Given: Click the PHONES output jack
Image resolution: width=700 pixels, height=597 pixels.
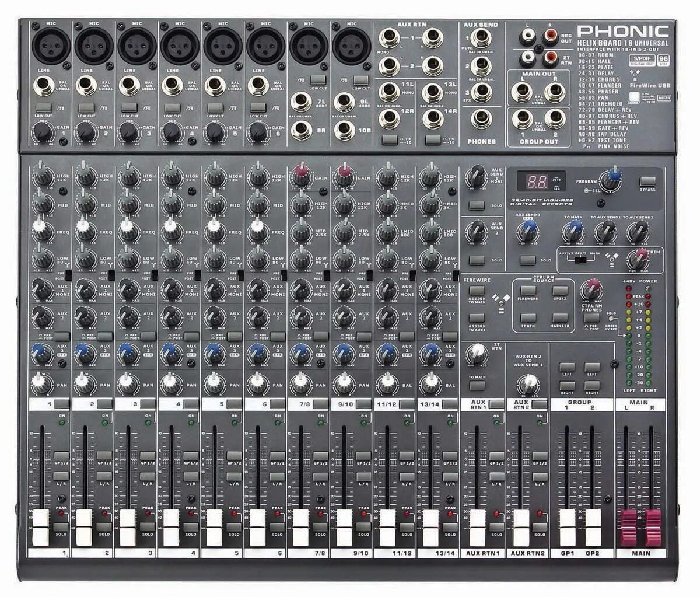Looking at the screenshot, I should 481,118.
